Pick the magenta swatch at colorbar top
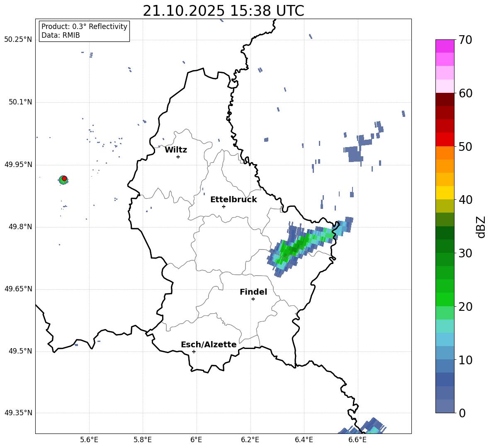491x448 pixels. [445, 46]
